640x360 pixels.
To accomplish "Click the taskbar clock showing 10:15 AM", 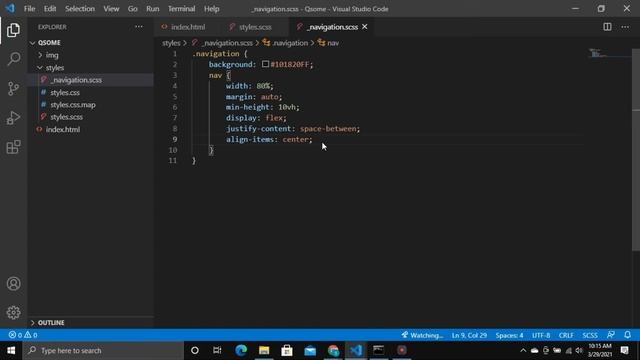I will coord(600,350).
